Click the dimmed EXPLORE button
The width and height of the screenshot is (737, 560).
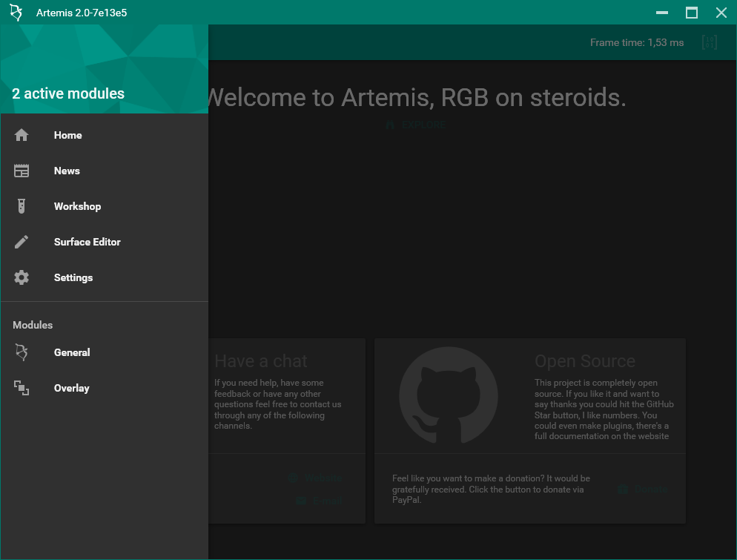coord(415,125)
